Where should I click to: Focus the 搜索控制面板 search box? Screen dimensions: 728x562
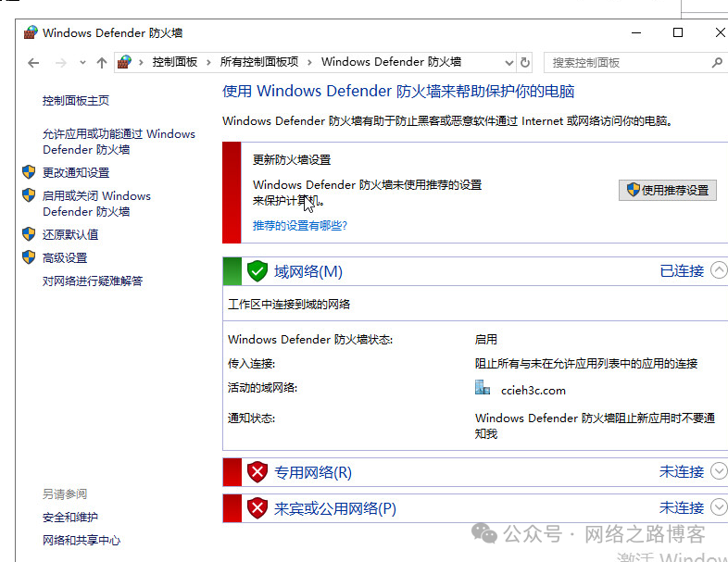pyautogui.click(x=634, y=63)
